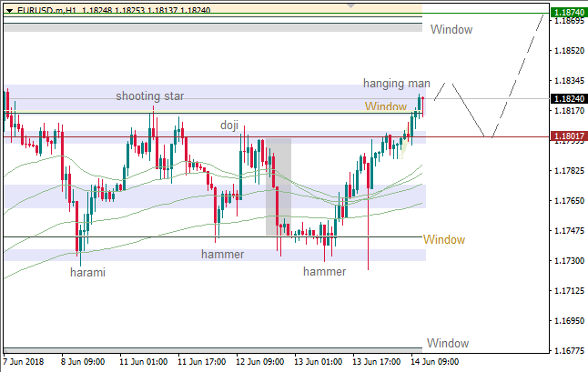Viewport: 588px width, 372px height.
Task: Click the 'hammer' label left of the gray rectangle
Action: point(223,255)
